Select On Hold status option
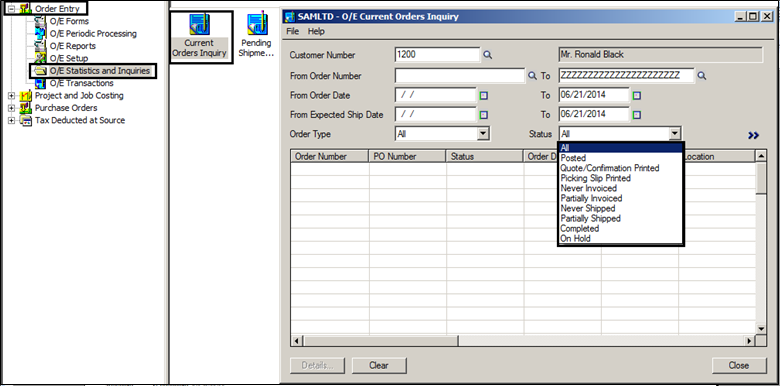The image size is (780, 386). (620, 238)
